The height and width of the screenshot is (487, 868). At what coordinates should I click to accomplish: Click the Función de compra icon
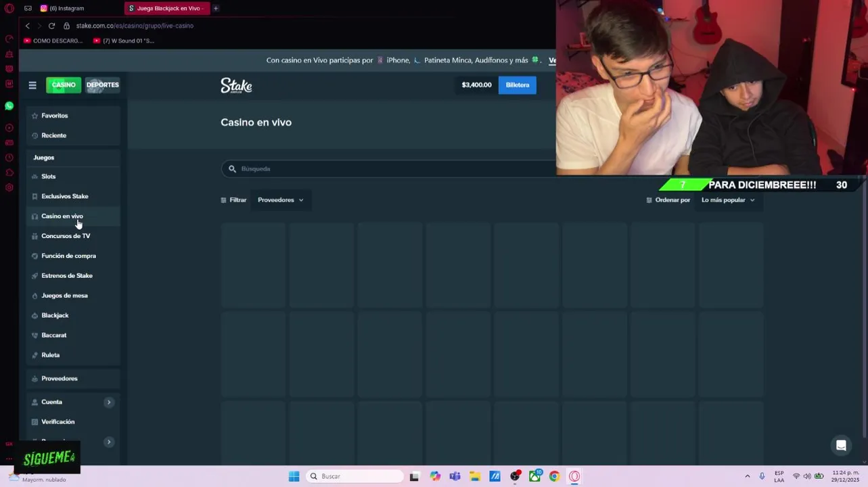pyautogui.click(x=35, y=256)
